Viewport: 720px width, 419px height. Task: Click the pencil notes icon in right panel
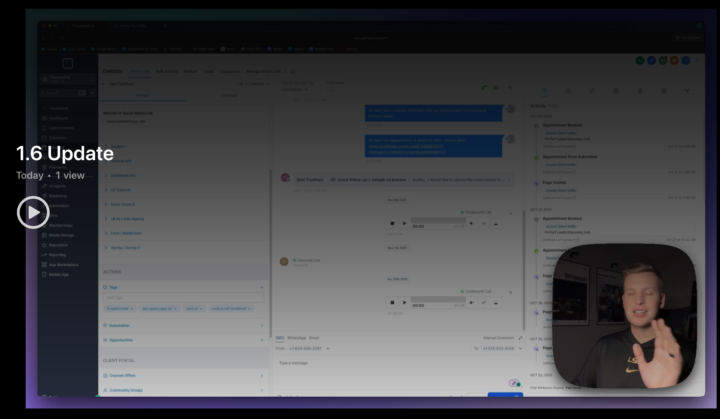tap(592, 91)
